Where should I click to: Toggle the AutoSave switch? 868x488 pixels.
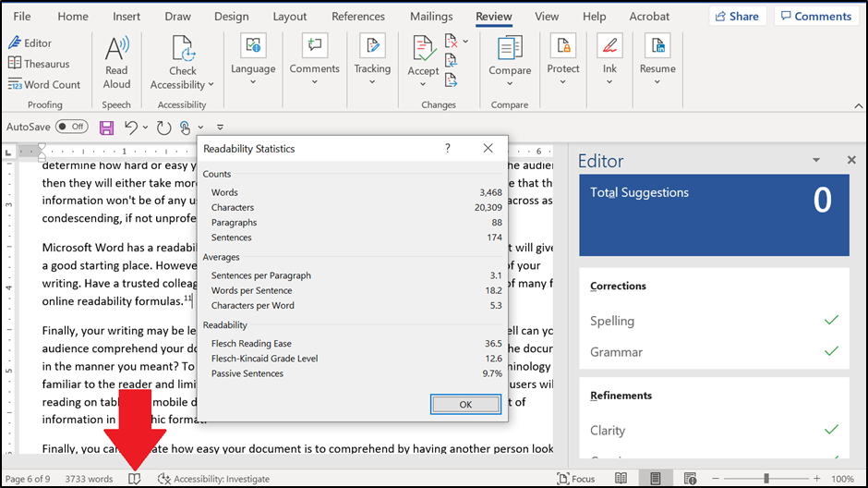click(72, 127)
